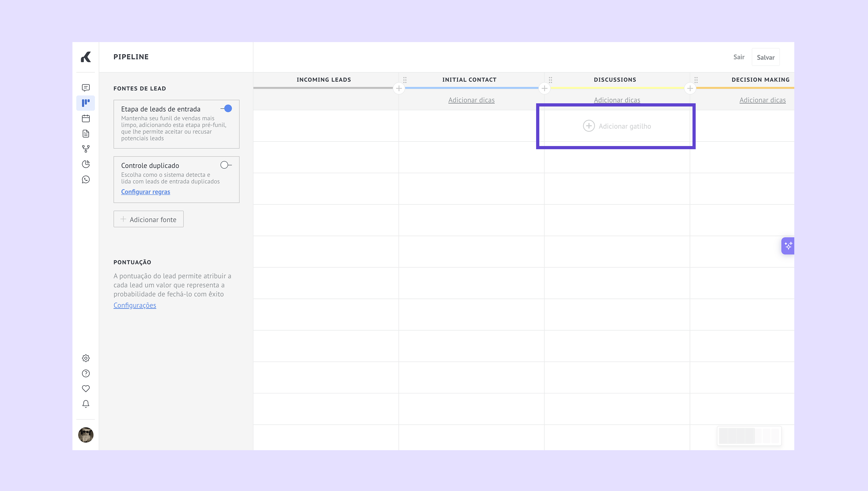
Task: Click the Salvar button
Action: [766, 57]
